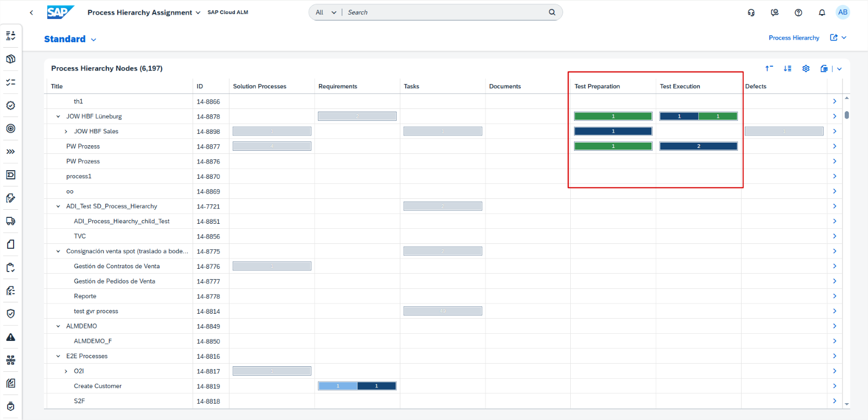868x420 pixels.
Task: Click the collapse all nodes icon
Action: [x=769, y=68]
